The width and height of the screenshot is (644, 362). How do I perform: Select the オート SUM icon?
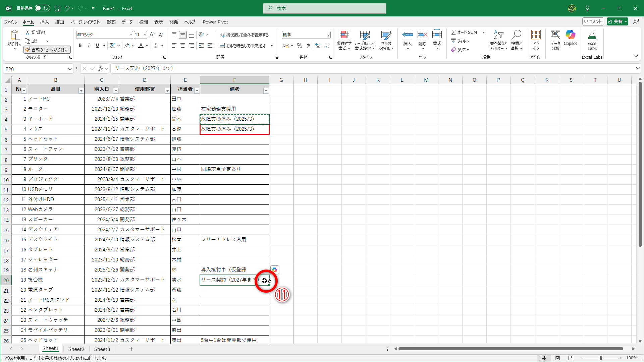(465, 32)
